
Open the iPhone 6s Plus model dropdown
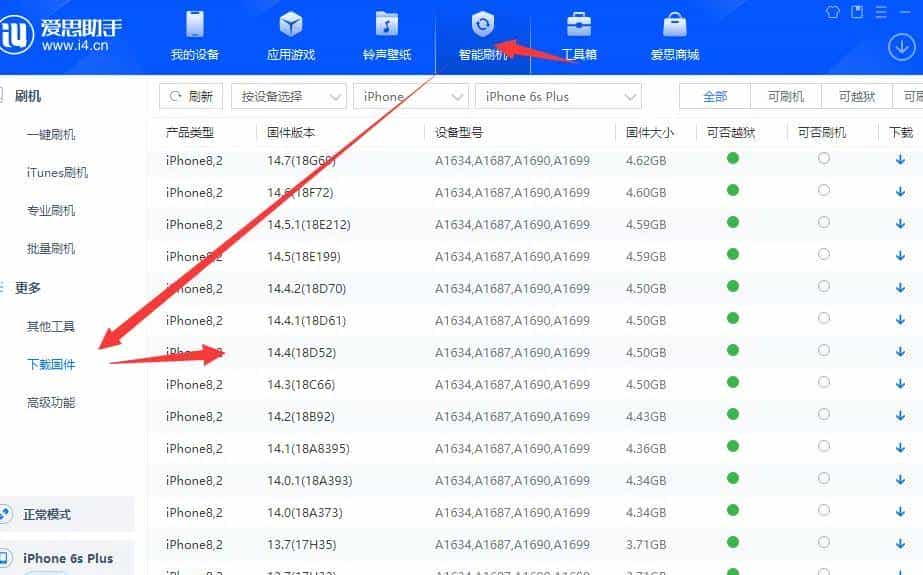click(558, 97)
